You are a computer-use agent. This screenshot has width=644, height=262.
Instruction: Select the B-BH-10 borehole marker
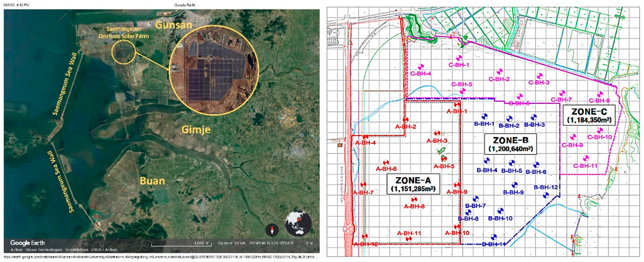point(500,211)
